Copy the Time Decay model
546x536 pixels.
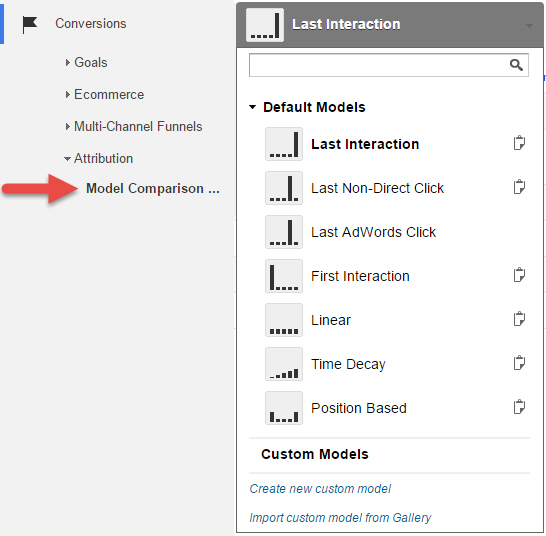pos(519,363)
